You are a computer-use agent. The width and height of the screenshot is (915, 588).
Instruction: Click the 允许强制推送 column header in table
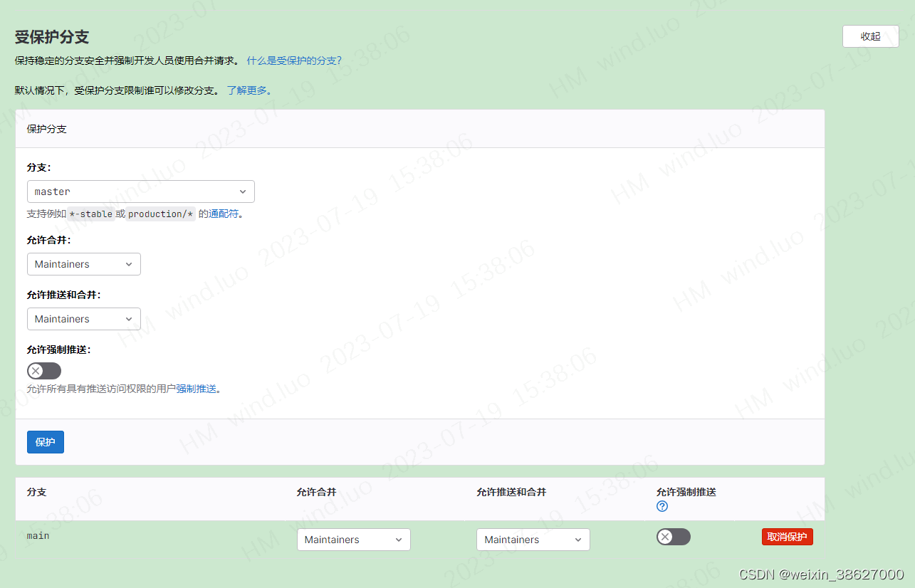[x=686, y=492]
